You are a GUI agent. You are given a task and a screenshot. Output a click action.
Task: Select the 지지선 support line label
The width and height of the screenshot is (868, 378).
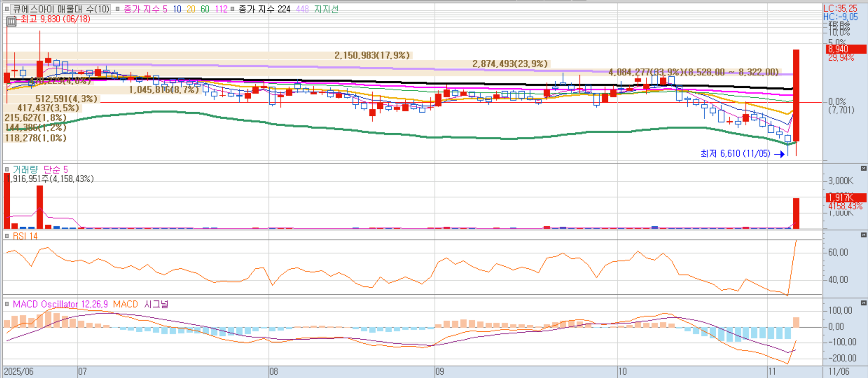tap(326, 9)
